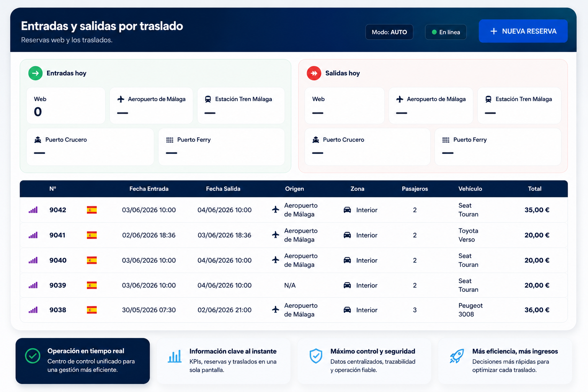
Task: Open the Web card in Salidas hoy
Action: click(345, 106)
